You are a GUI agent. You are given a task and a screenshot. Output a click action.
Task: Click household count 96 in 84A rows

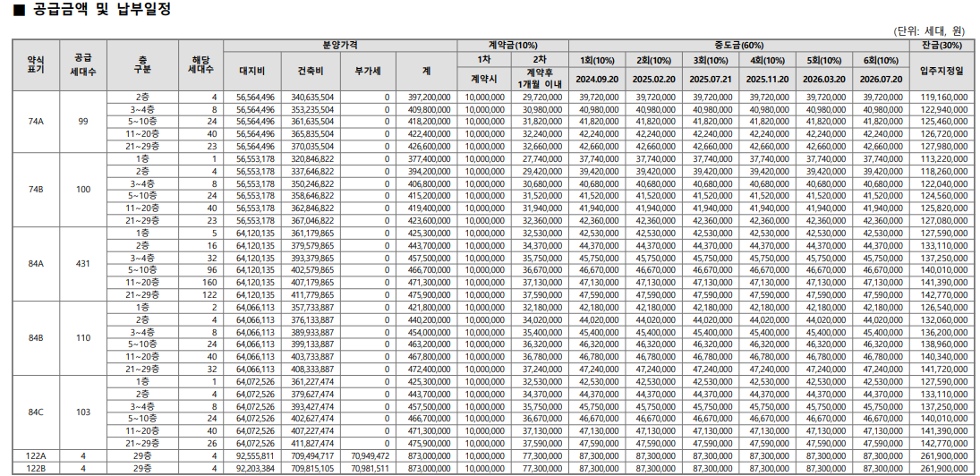point(211,270)
